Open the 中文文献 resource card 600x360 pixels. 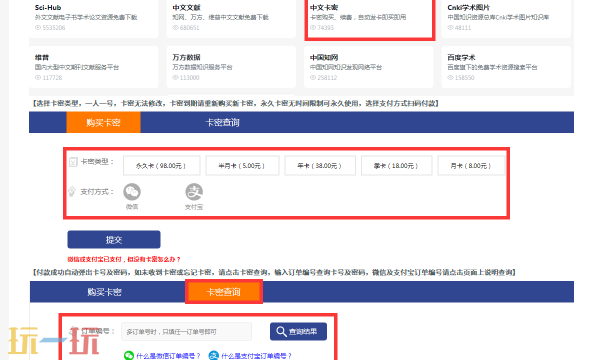click(231, 18)
